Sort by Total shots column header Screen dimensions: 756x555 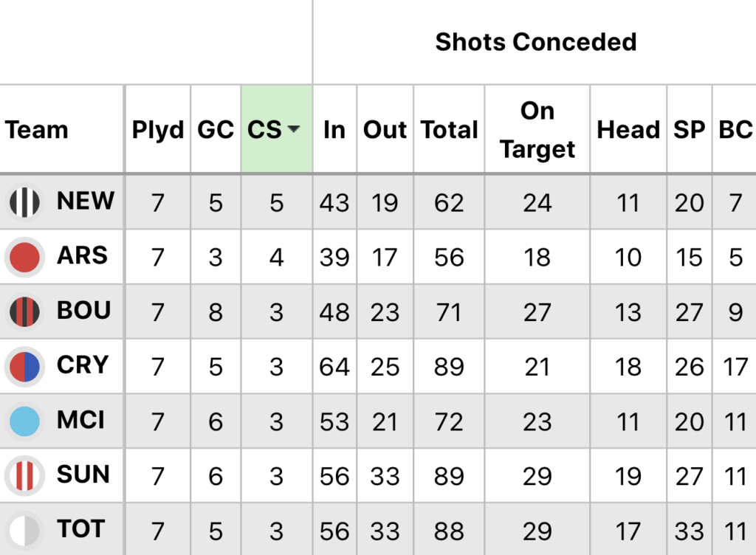(449, 130)
